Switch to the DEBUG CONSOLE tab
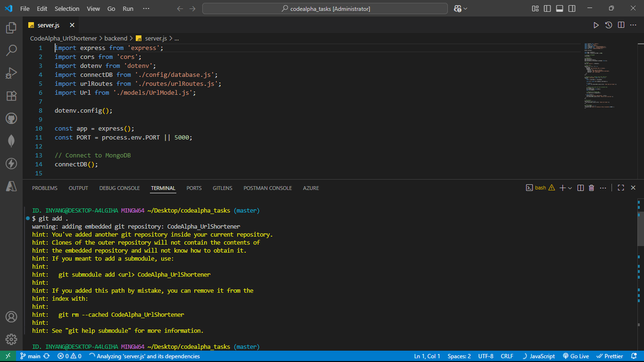644x362 pixels. click(x=120, y=188)
